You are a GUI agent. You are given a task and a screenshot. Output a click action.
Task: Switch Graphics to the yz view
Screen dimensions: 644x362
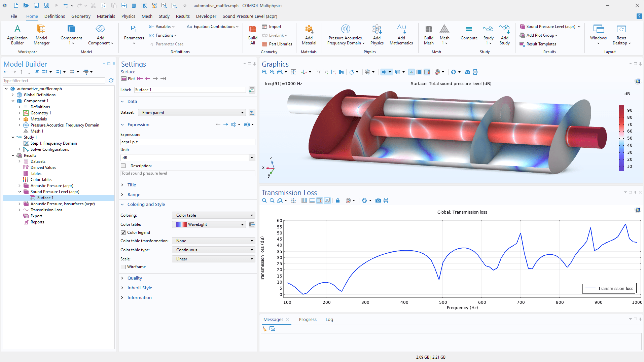pyautogui.click(x=326, y=72)
